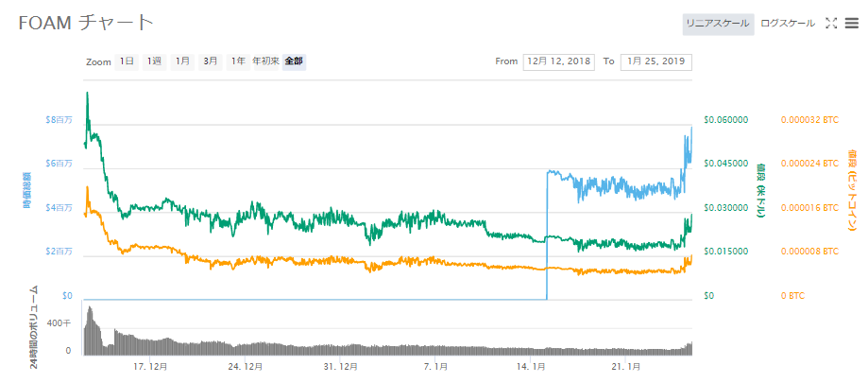Open the chart fullscreen view icon
This screenshot has width=868, height=383.
(831, 24)
